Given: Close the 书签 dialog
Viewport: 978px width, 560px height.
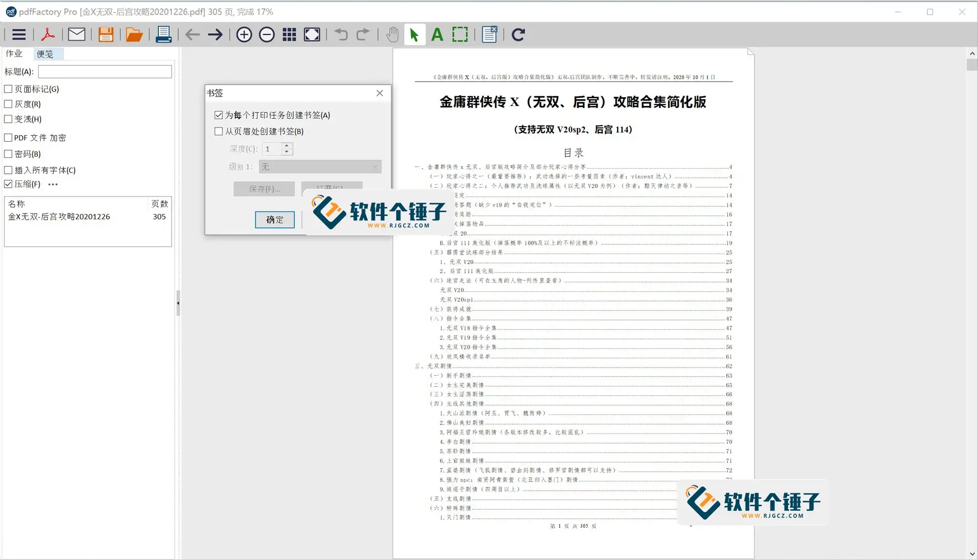Looking at the screenshot, I should pos(379,93).
